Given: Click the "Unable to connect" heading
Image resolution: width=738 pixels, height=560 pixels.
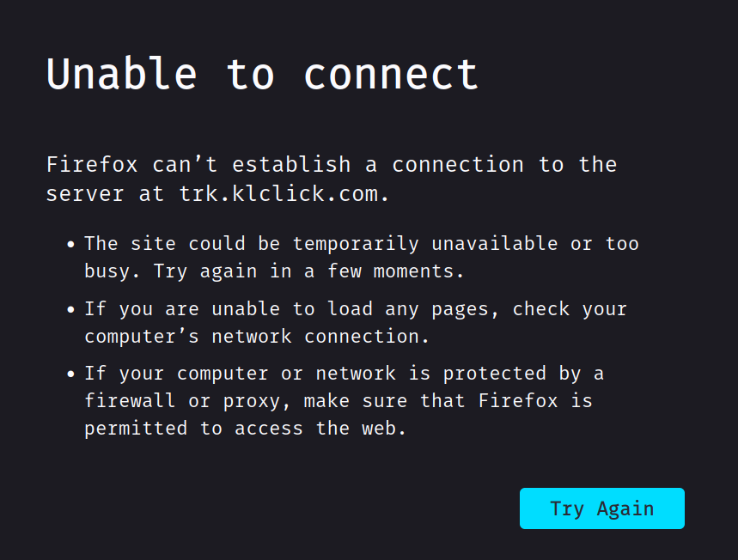Looking at the screenshot, I should click(262, 75).
